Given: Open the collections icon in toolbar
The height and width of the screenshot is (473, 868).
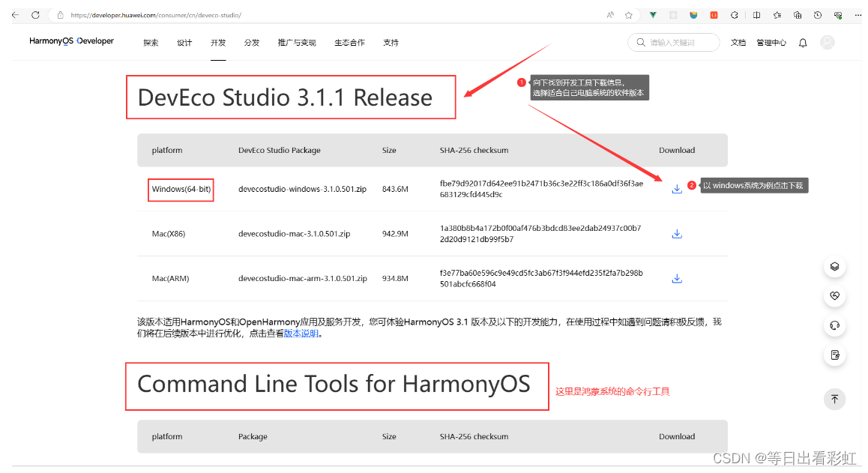Looking at the screenshot, I should (797, 15).
